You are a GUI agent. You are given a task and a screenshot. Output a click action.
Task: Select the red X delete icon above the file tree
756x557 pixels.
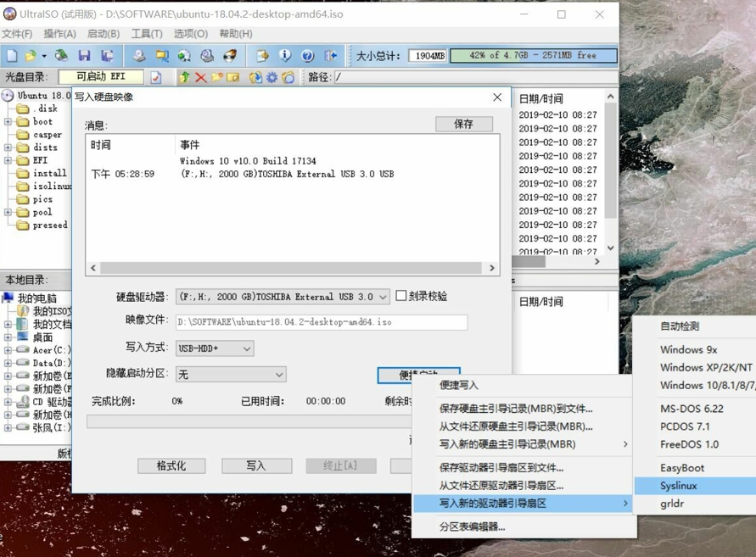pyautogui.click(x=201, y=77)
